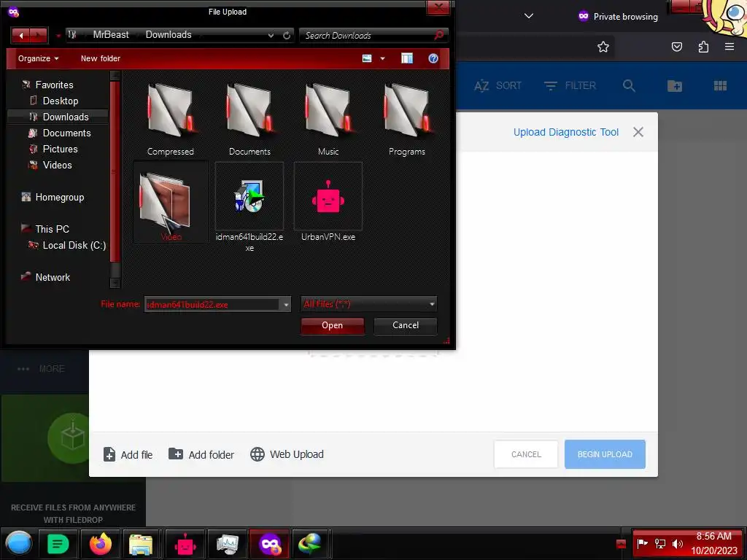
Task: Select Documents in navigation pane
Action: click(x=66, y=133)
